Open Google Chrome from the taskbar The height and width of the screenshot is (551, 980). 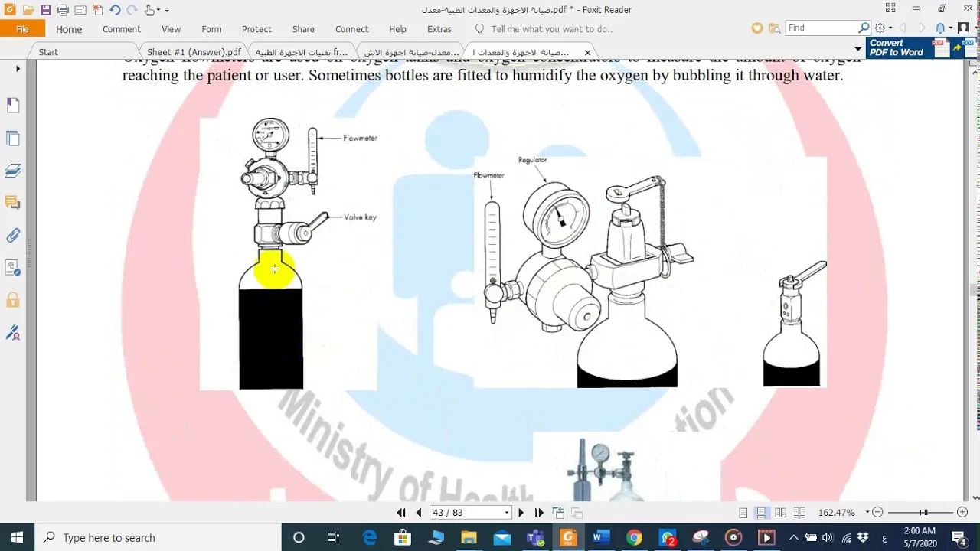coord(634,537)
